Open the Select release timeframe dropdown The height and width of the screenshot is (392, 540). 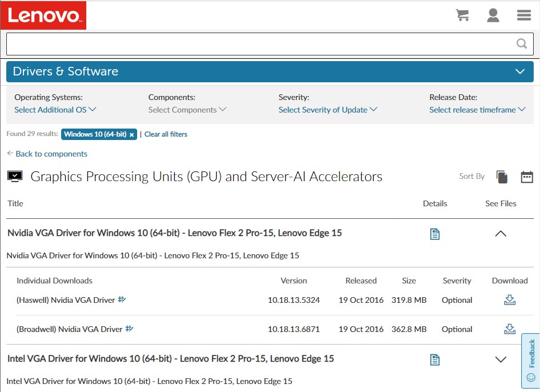[x=477, y=110]
